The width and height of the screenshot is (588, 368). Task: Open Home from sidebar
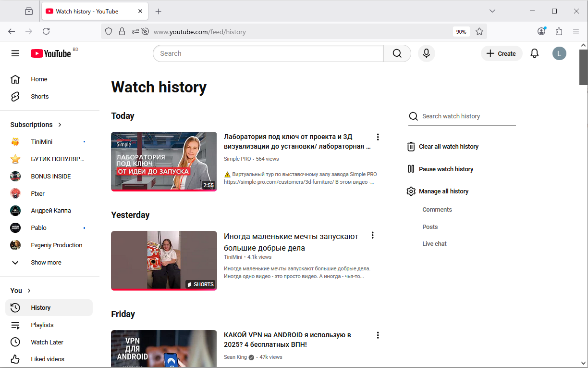[49, 79]
